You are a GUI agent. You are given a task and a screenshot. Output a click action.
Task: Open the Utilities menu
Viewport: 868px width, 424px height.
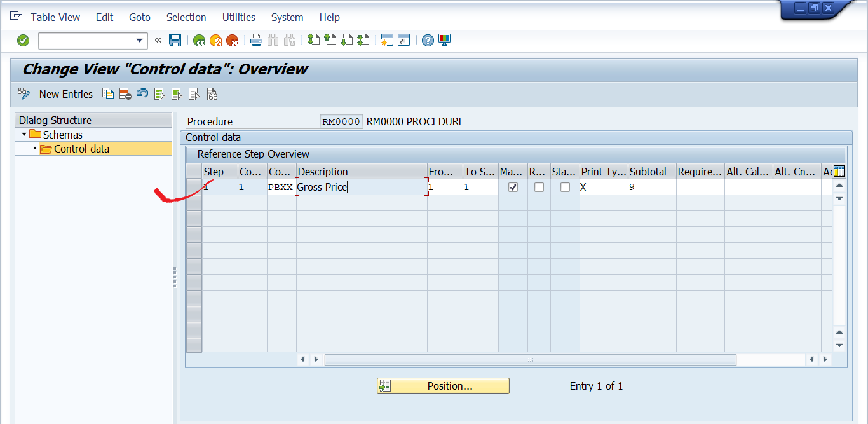pos(238,17)
